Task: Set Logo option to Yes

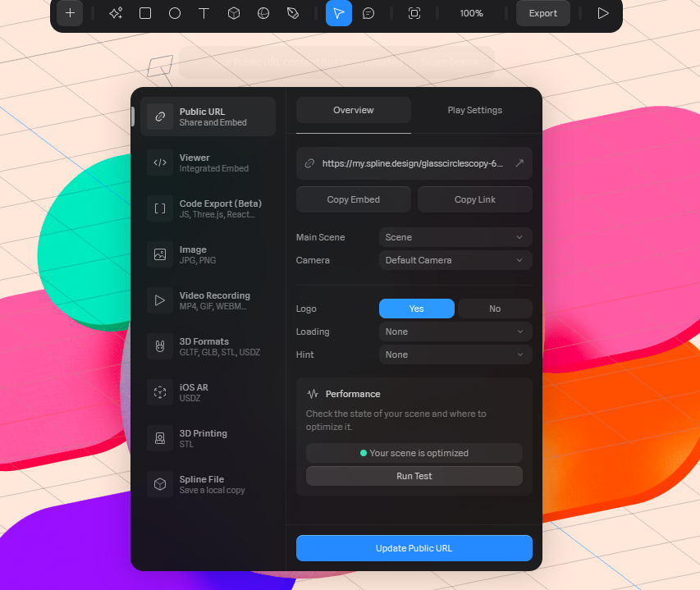Action: pos(416,309)
